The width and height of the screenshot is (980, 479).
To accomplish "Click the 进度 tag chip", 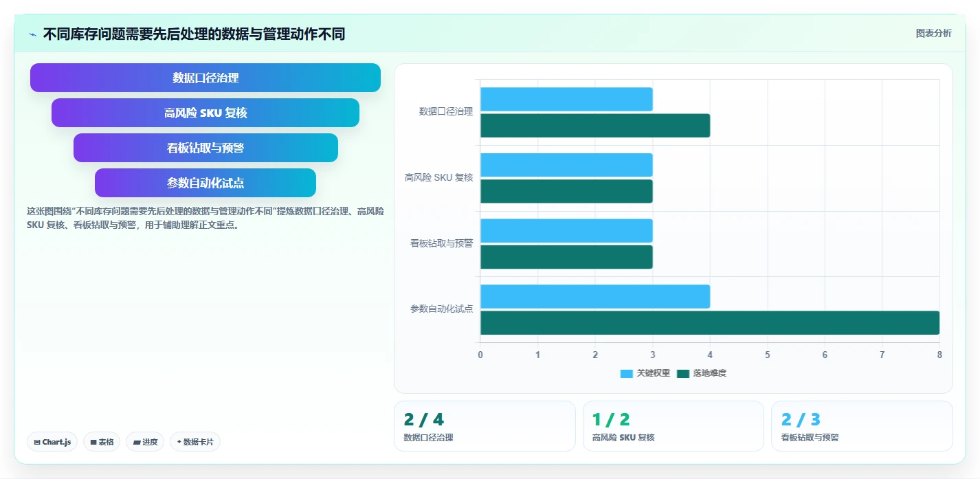I will pyautogui.click(x=145, y=442).
